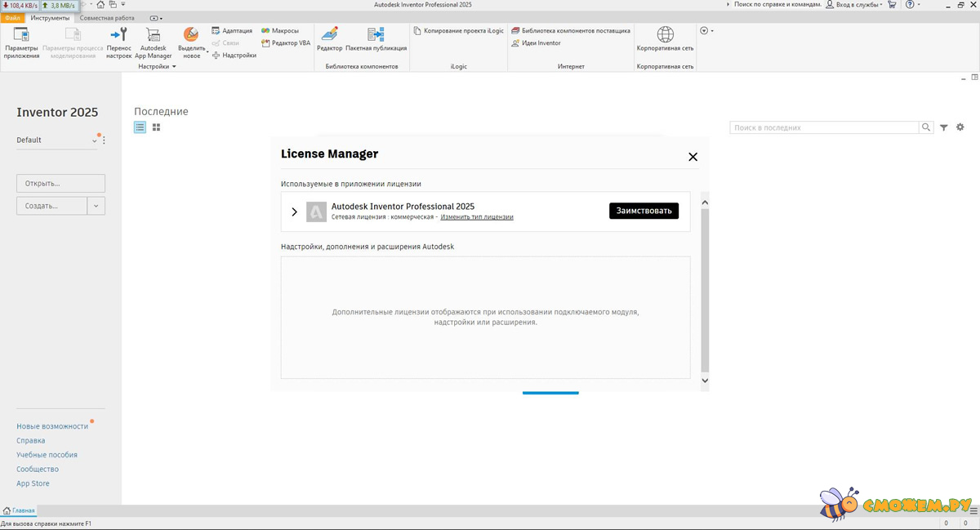Click the scroll-up arrow in License Manager
The image size is (980, 530).
coord(706,202)
